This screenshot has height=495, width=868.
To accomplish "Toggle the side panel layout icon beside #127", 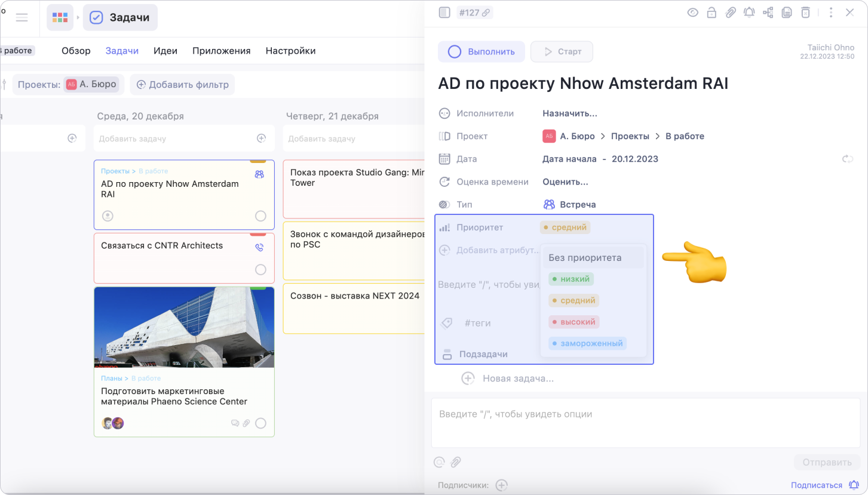I will pyautogui.click(x=444, y=13).
